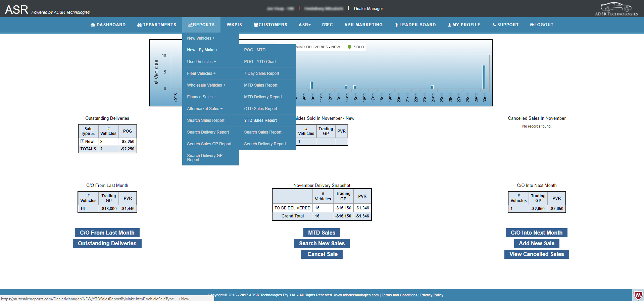Click the Departments icon in navbar

[x=139, y=25]
